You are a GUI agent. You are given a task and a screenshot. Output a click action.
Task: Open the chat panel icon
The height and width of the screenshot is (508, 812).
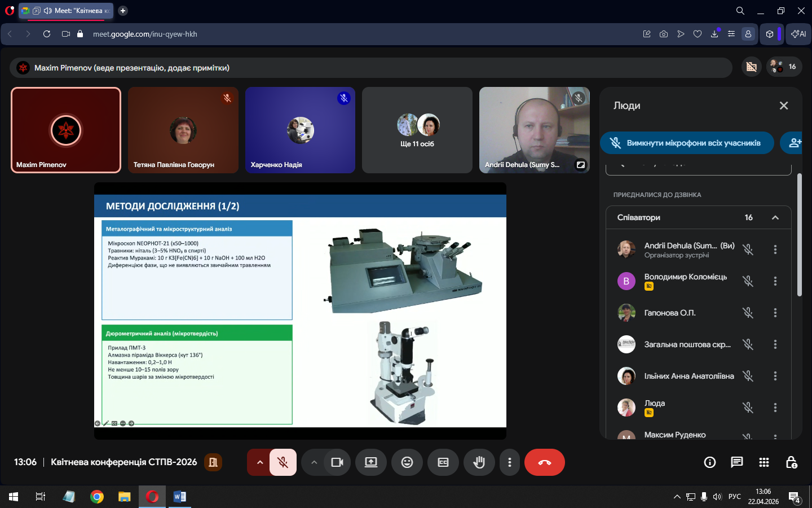click(736, 462)
